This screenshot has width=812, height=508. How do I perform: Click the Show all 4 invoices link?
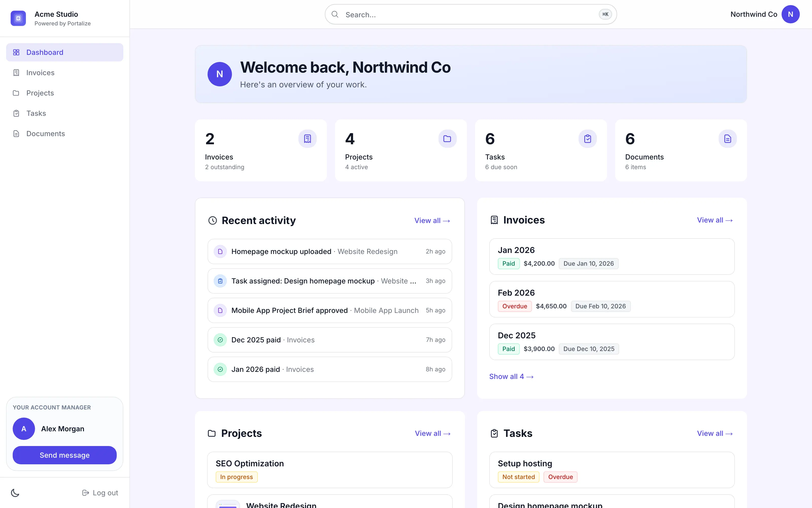[511, 377]
